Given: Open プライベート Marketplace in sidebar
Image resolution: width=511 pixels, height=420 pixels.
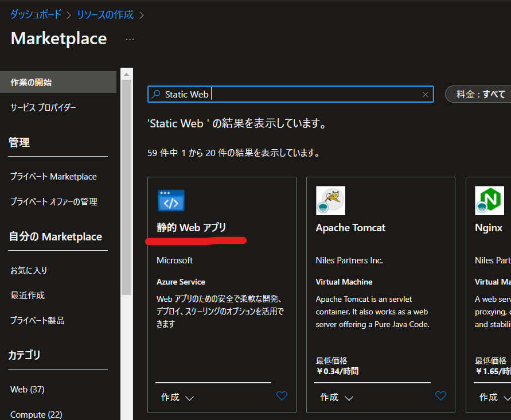Looking at the screenshot, I should pyautogui.click(x=53, y=176).
